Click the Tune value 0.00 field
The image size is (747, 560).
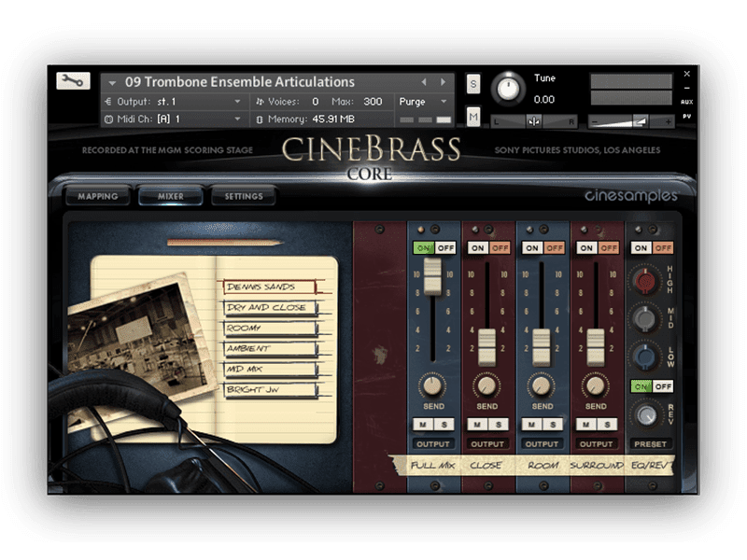coord(544,100)
